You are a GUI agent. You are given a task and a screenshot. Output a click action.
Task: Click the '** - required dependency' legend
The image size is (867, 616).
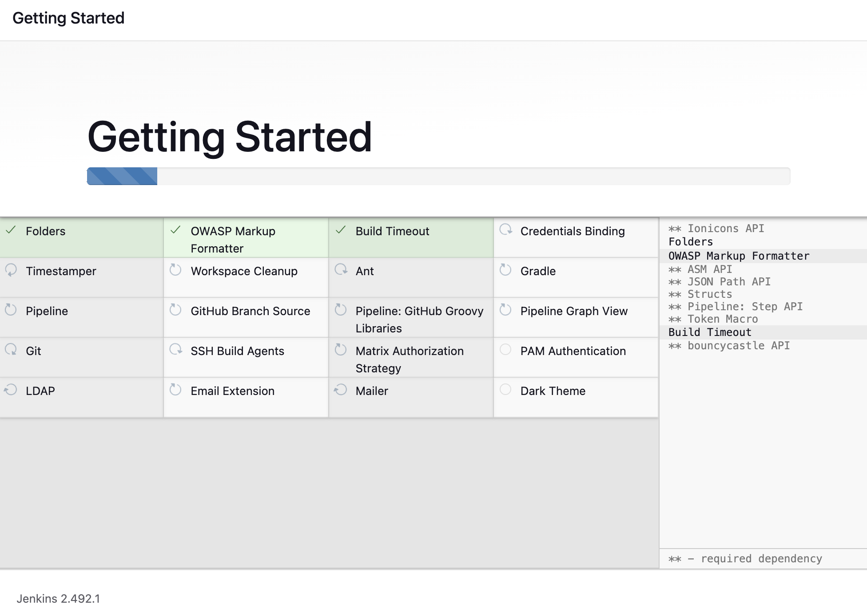point(745,559)
